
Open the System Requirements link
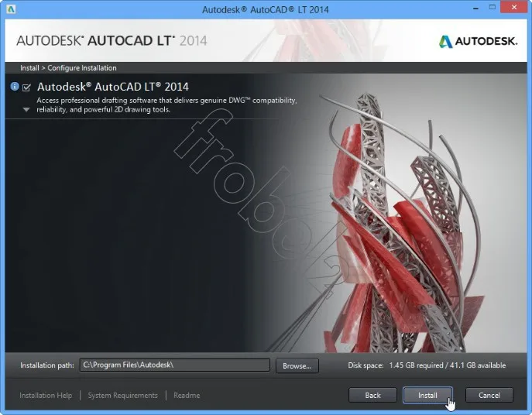pyautogui.click(x=123, y=396)
